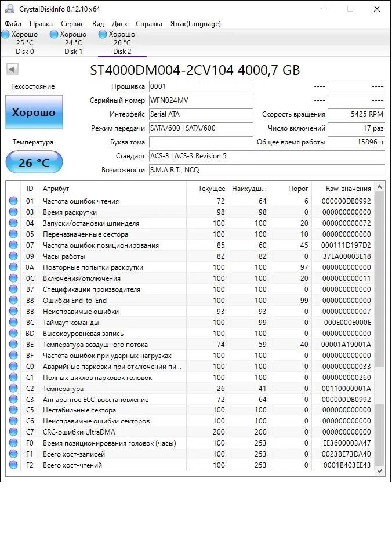The image size is (392, 543).
Task: Open the Диск menu
Action: click(119, 24)
